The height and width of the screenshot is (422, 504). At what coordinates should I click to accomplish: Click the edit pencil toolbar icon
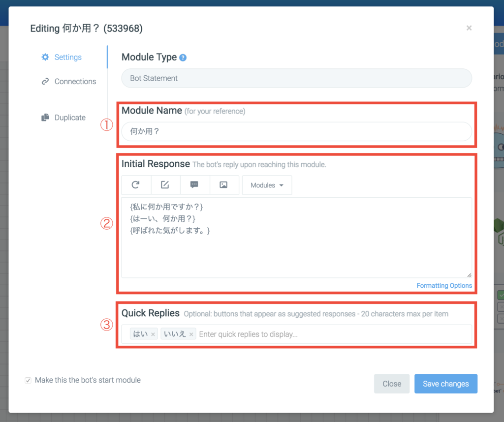[x=165, y=184]
